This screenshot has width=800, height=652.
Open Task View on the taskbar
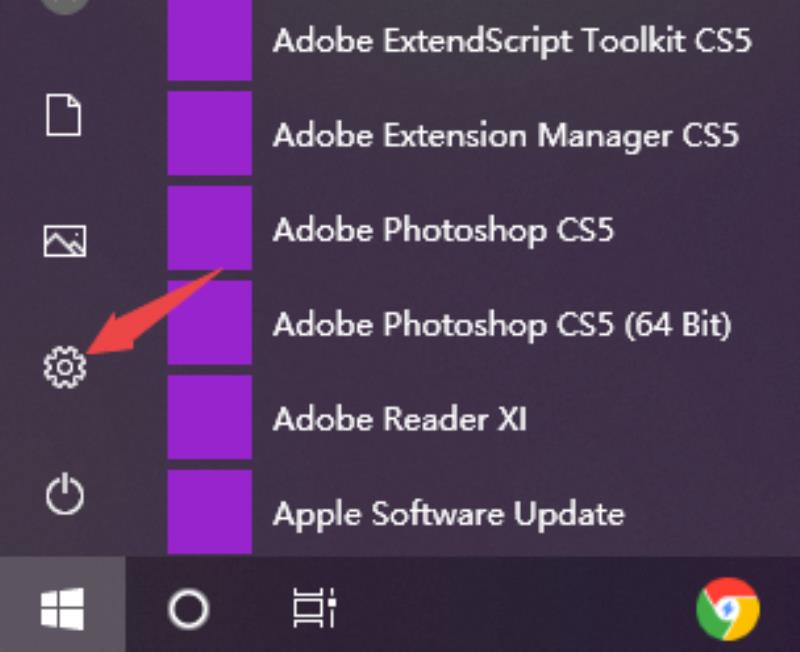314,608
